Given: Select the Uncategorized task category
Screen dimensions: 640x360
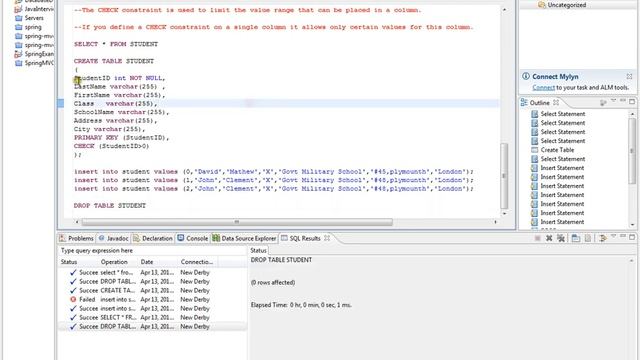Looking at the screenshot, I should coord(567,5).
